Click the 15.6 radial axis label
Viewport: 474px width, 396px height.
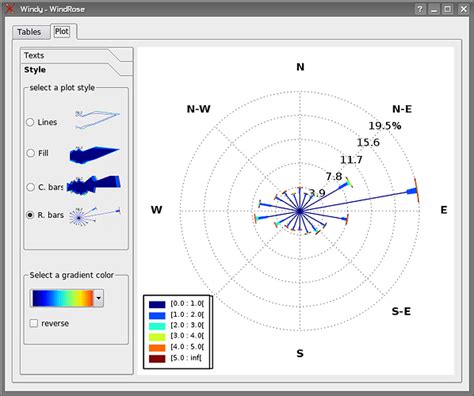[368, 143]
